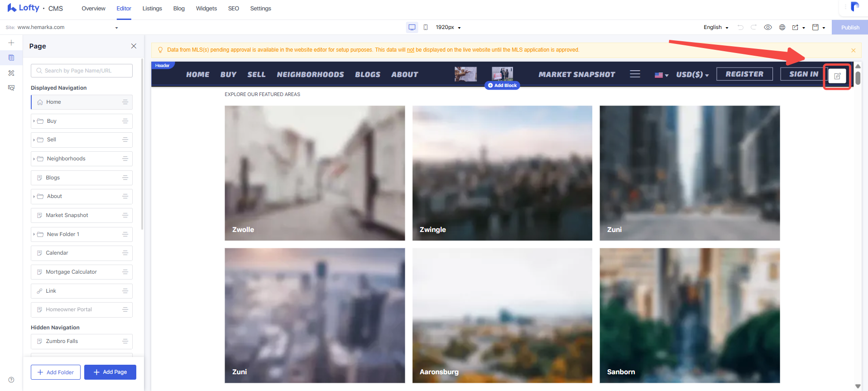868x391 pixels.
Task: Select the Link navigation row
Action: (x=82, y=291)
